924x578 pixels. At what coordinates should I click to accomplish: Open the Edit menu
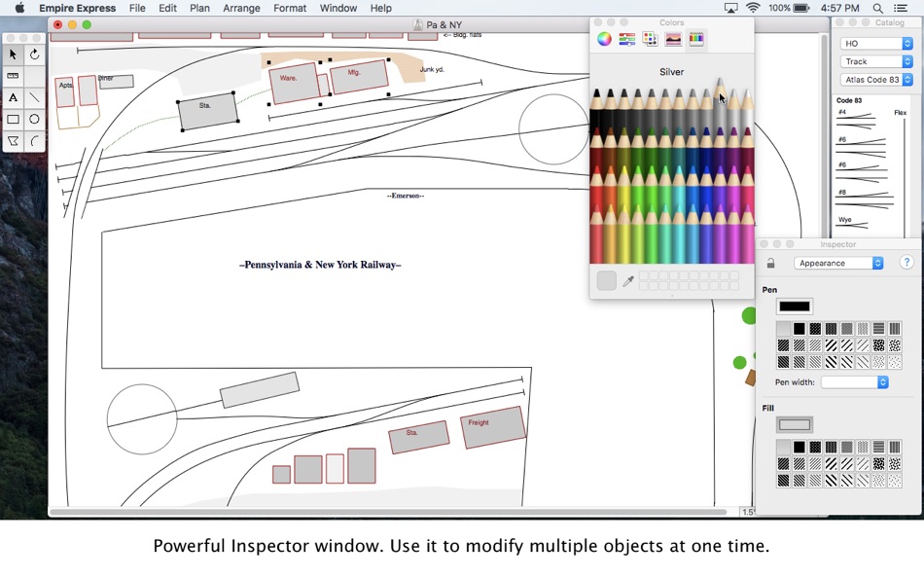[x=167, y=8]
